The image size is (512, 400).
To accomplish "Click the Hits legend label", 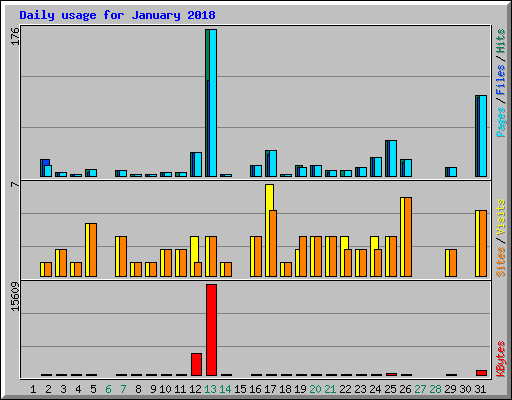I will click(501, 41).
